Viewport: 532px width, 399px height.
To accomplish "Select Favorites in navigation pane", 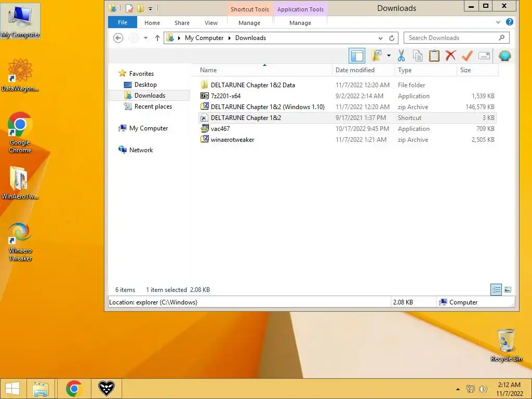I will pos(141,74).
